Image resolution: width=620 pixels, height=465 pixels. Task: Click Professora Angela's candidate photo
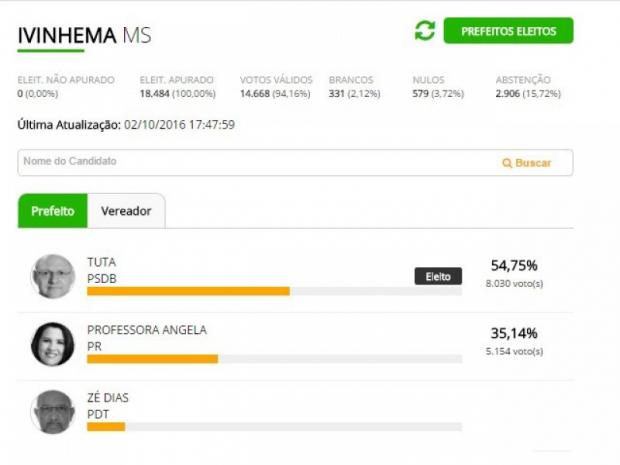(53, 344)
